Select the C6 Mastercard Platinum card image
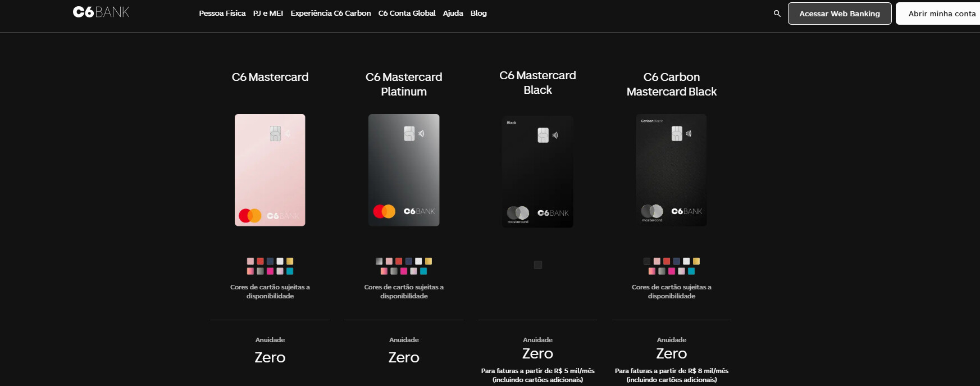Image resolution: width=980 pixels, height=386 pixels. click(x=404, y=170)
